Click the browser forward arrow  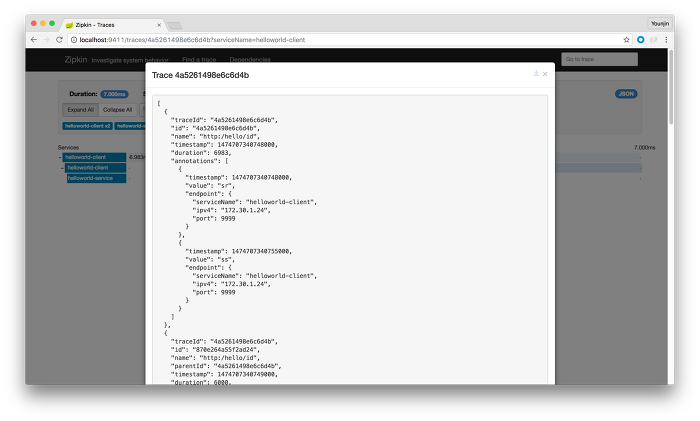pos(46,39)
